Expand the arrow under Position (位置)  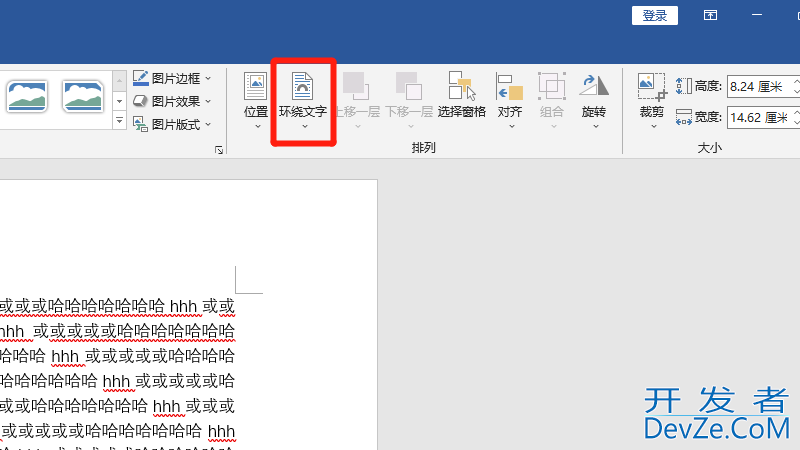(x=258, y=126)
